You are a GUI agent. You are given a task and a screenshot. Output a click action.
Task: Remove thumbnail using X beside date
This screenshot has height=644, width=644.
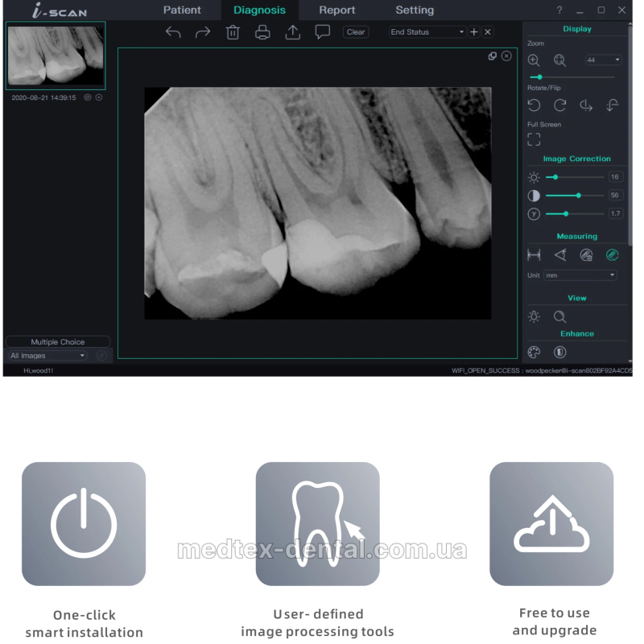pos(99,97)
